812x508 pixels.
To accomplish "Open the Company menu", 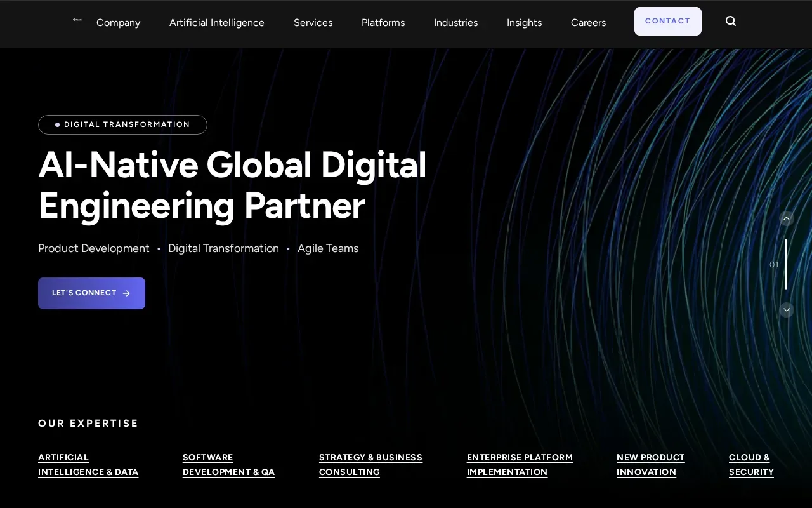I will click(x=119, y=23).
